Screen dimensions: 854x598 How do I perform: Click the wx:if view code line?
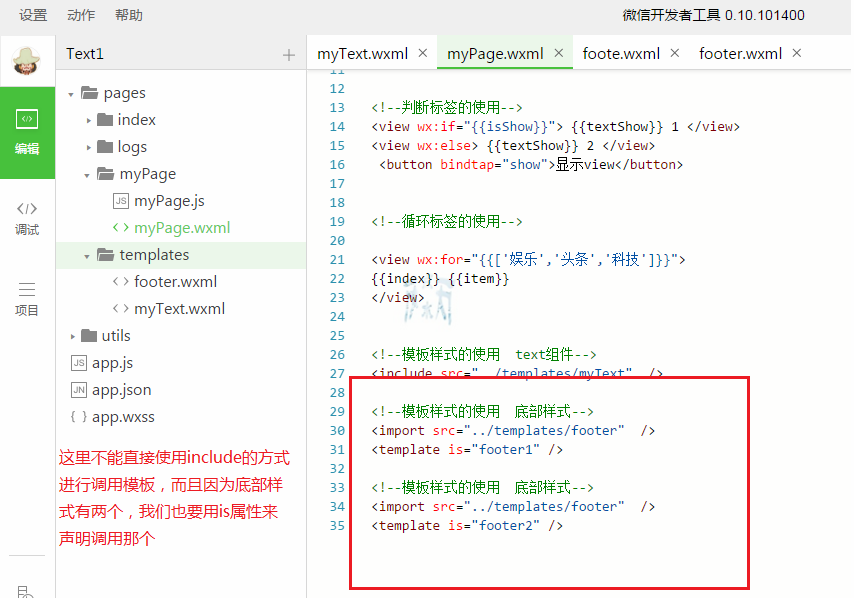tap(556, 127)
